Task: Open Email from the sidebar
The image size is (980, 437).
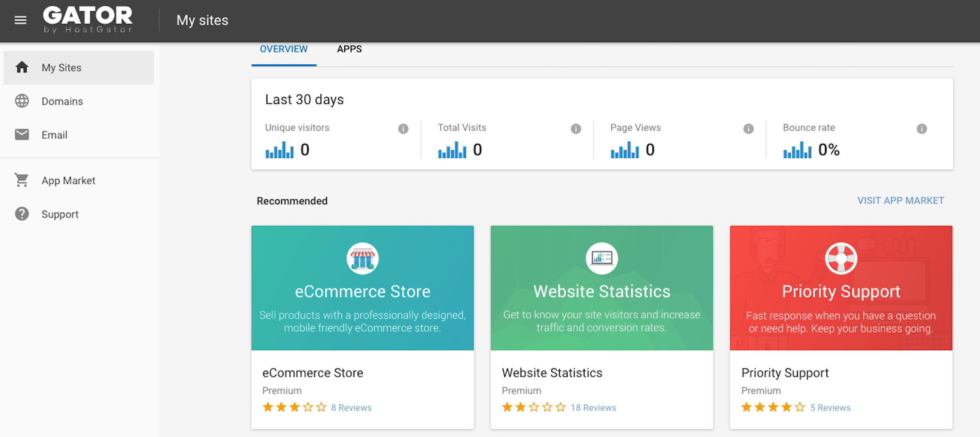Action: [54, 135]
